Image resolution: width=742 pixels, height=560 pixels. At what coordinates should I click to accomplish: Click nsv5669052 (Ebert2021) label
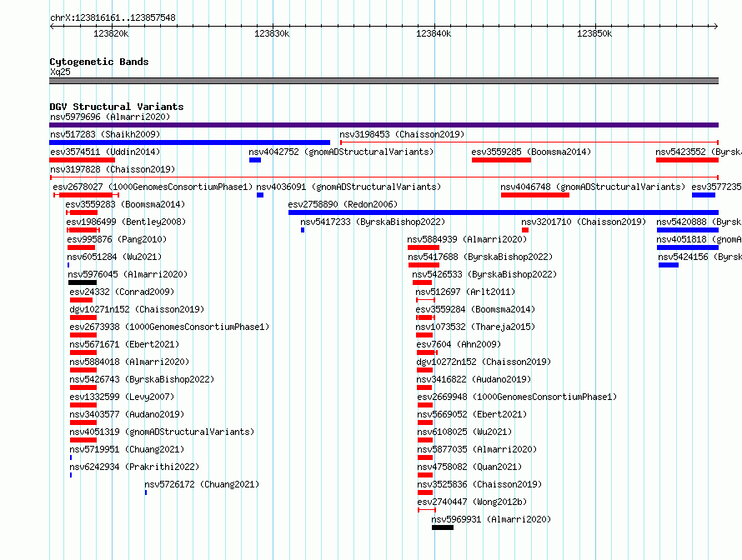(x=472, y=414)
